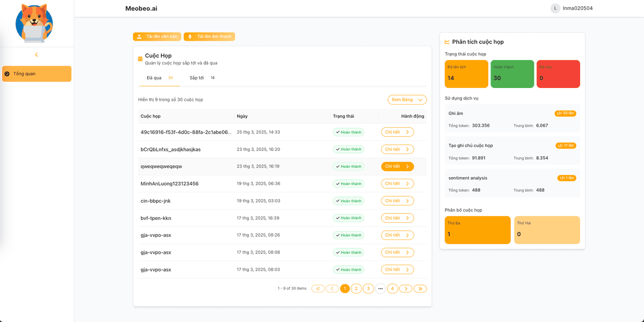Collapse the sidebar with the chevron
Image resolution: width=644 pixels, height=322 pixels.
[x=36, y=54]
